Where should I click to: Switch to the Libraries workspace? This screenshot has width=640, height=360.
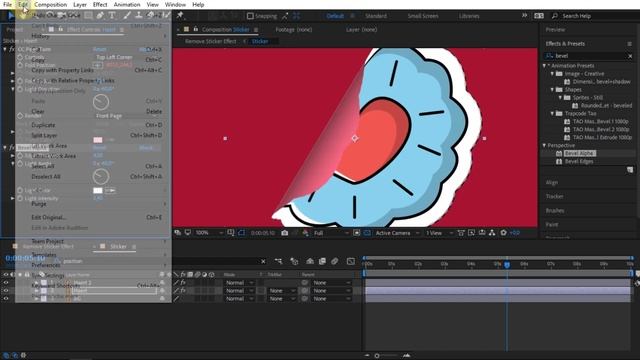[469, 16]
